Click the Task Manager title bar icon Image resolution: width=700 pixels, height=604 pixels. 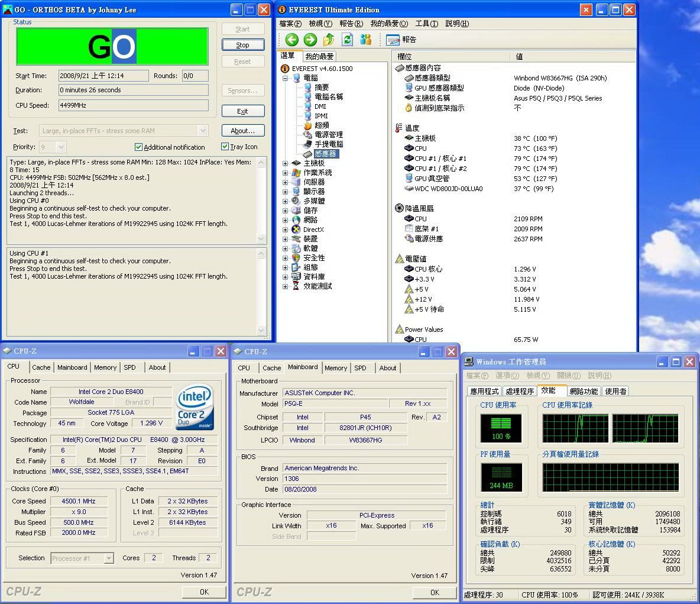click(469, 361)
